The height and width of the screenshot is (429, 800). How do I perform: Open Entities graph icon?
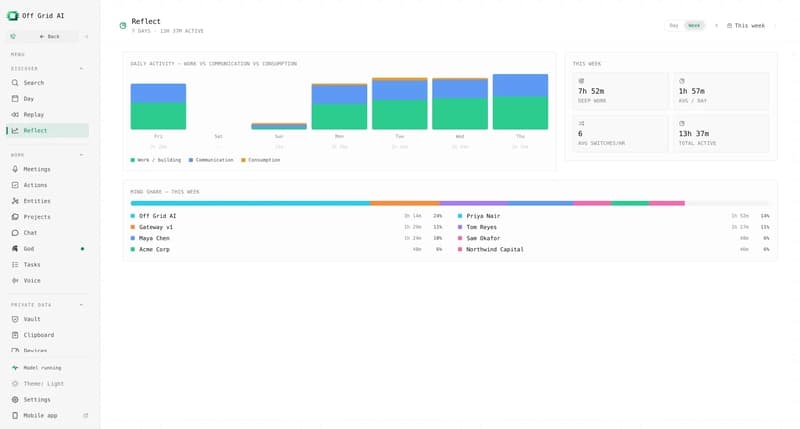15,201
